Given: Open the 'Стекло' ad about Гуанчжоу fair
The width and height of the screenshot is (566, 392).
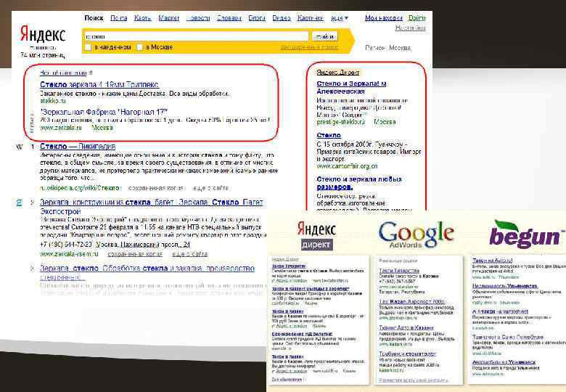Looking at the screenshot, I should [x=329, y=135].
